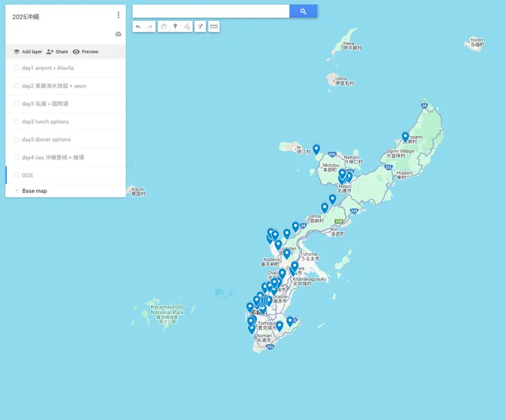Click the Itoman city label

264,338
